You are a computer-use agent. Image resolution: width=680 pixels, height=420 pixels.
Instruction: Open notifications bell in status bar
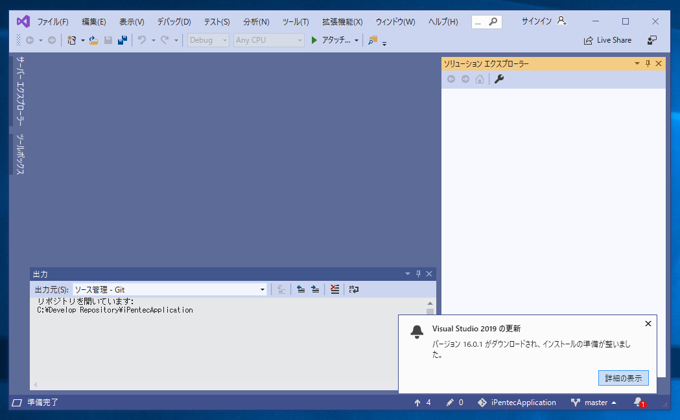click(x=639, y=403)
